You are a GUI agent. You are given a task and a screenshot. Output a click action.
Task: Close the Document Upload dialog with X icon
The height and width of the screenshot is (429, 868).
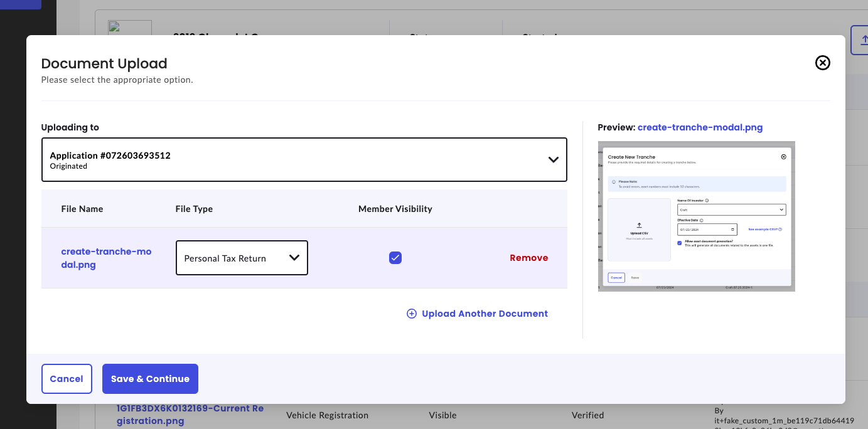click(822, 63)
